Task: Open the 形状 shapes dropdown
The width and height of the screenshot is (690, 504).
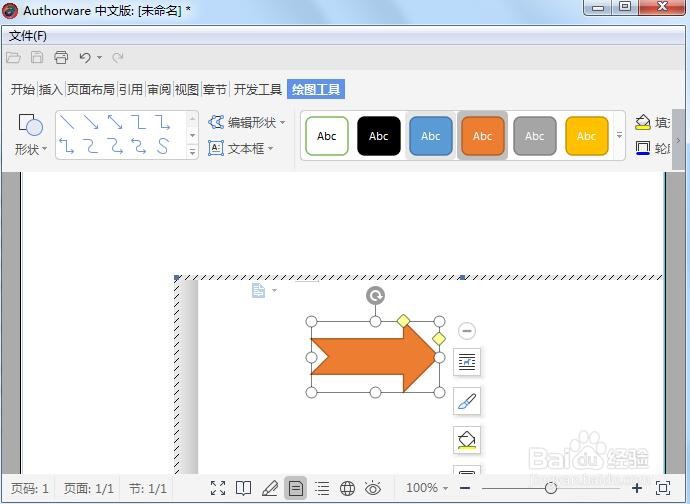Action: point(30,135)
